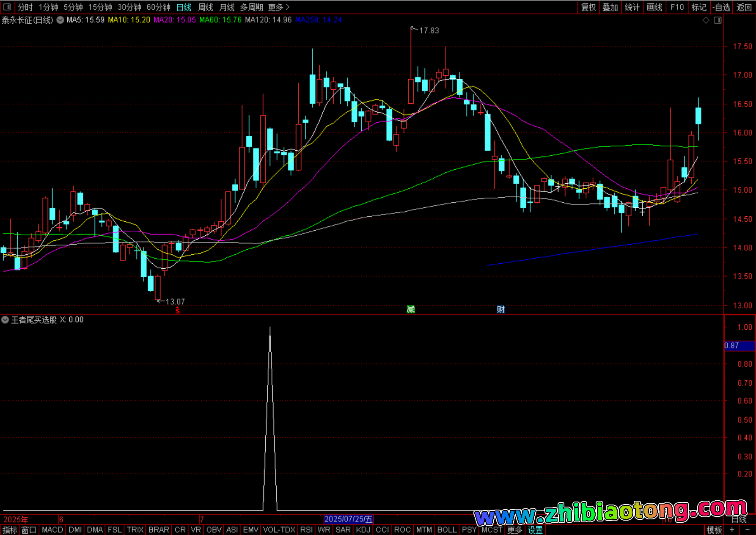This screenshot has width=756, height=535.
Task: Switch to 周线 weekly chart period
Action: 206,7
